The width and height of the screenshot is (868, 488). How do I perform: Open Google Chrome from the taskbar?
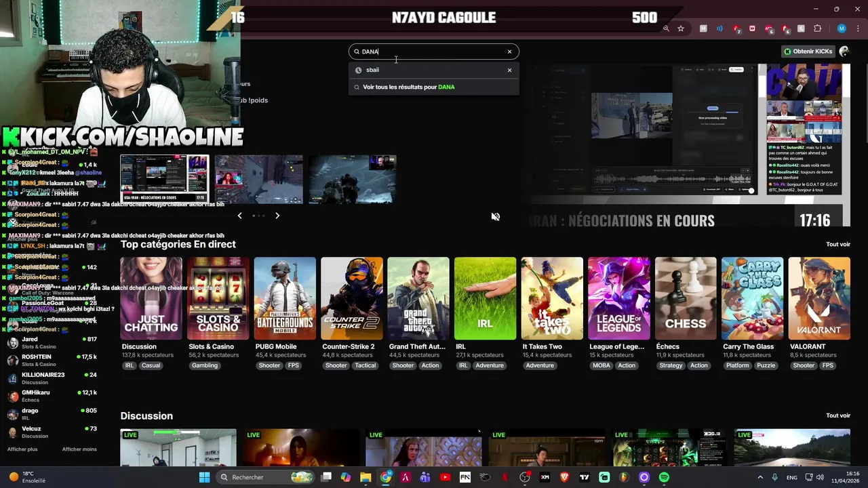(x=386, y=477)
